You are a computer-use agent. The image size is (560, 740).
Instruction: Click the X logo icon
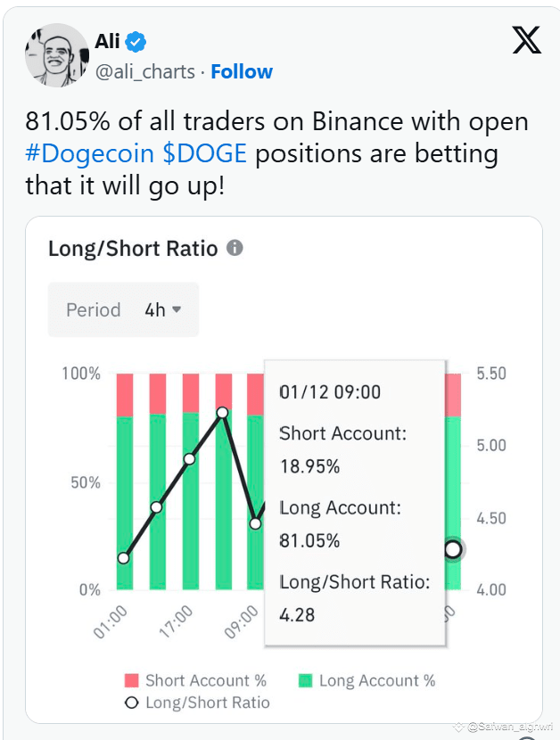[x=526, y=40]
